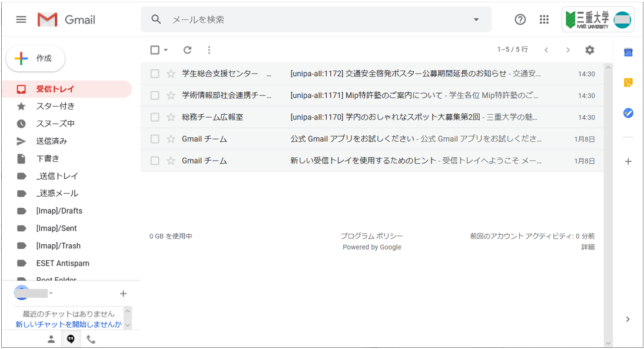Get add-ons with the side panel plus icon
This screenshot has width=644, height=349.
(x=628, y=161)
